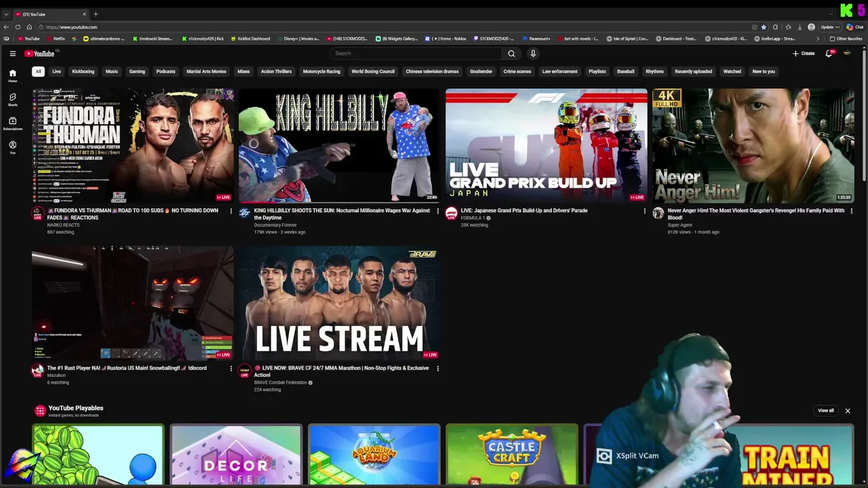This screenshot has height=488, width=868.
Task: Click View all for YouTube Playables
Action: [826, 411]
